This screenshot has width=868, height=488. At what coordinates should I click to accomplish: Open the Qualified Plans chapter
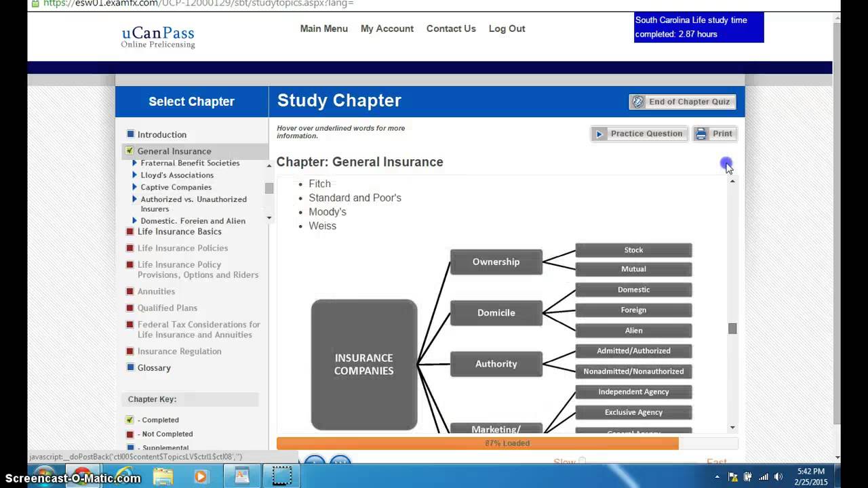click(167, 308)
